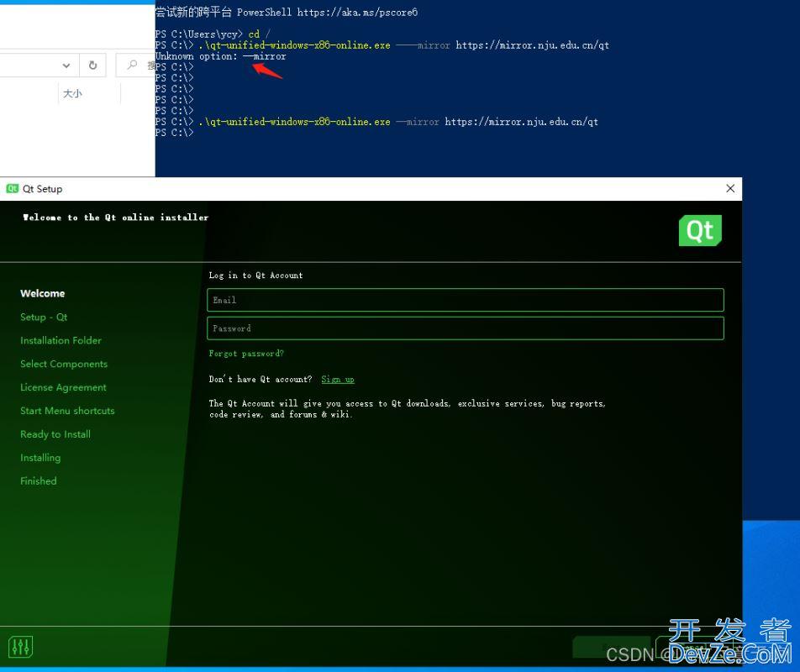The image size is (800, 672).
Task: Click the aka.ms/pscore6 URL in PowerShell
Action: pos(357,13)
